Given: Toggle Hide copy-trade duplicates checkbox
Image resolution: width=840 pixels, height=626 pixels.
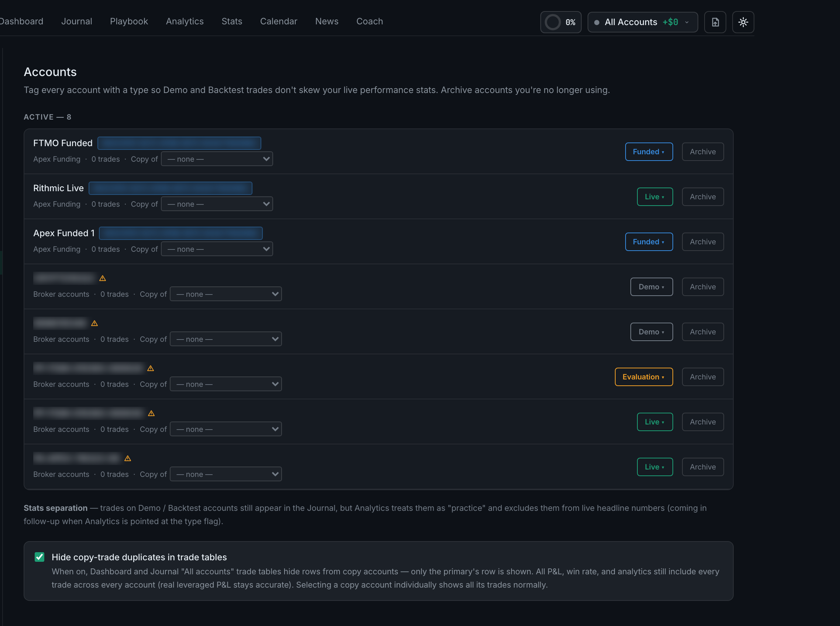Looking at the screenshot, I should click(39, 557).
